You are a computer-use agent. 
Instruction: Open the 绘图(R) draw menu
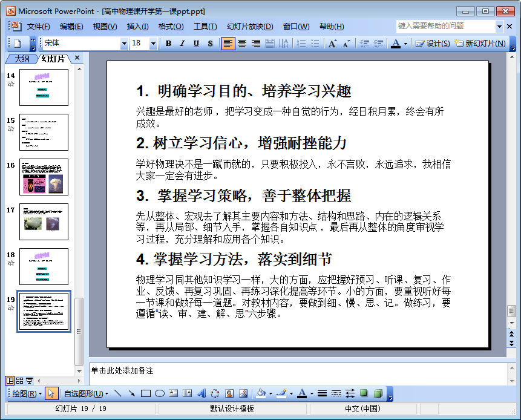[x=27, y=394]
